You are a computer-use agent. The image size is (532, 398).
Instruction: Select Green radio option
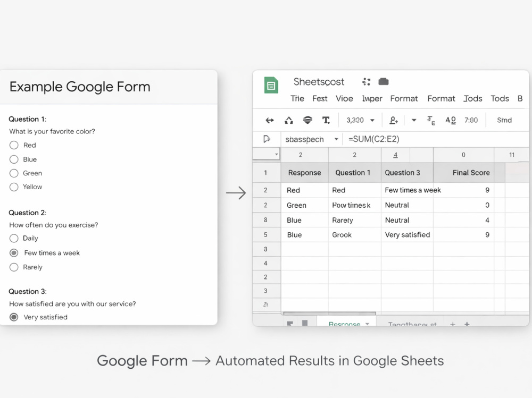click(14, 173)
